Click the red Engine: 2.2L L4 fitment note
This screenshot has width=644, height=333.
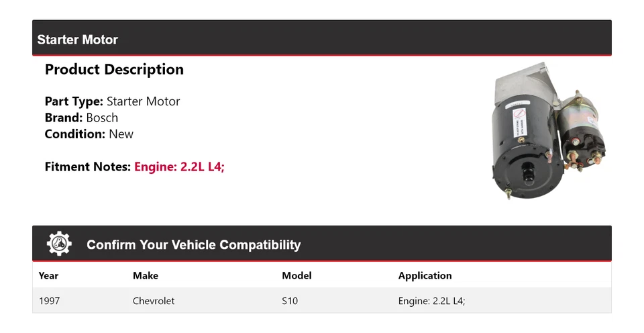(x=179, y=167)
